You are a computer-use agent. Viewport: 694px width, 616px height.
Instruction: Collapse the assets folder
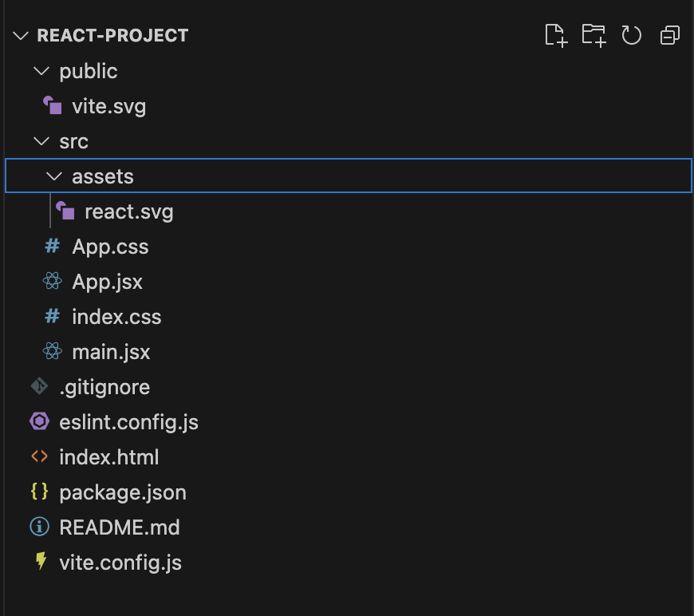tap(53, 176)
